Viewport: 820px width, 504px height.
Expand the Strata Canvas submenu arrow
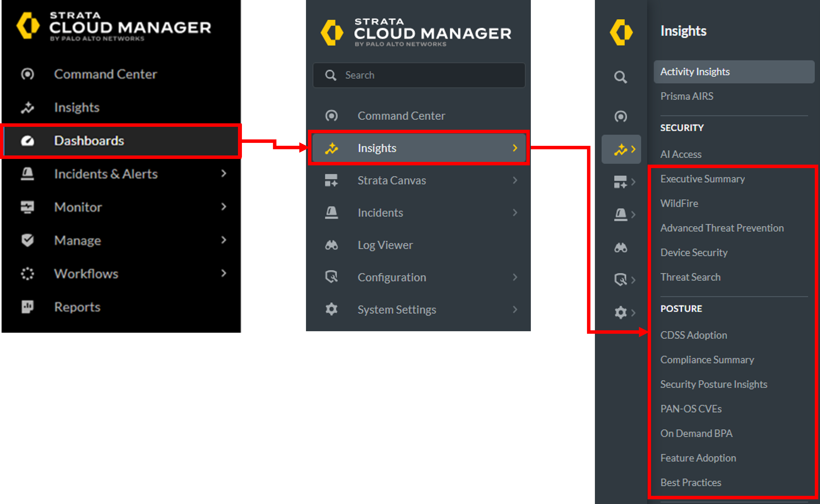point(515,180)
